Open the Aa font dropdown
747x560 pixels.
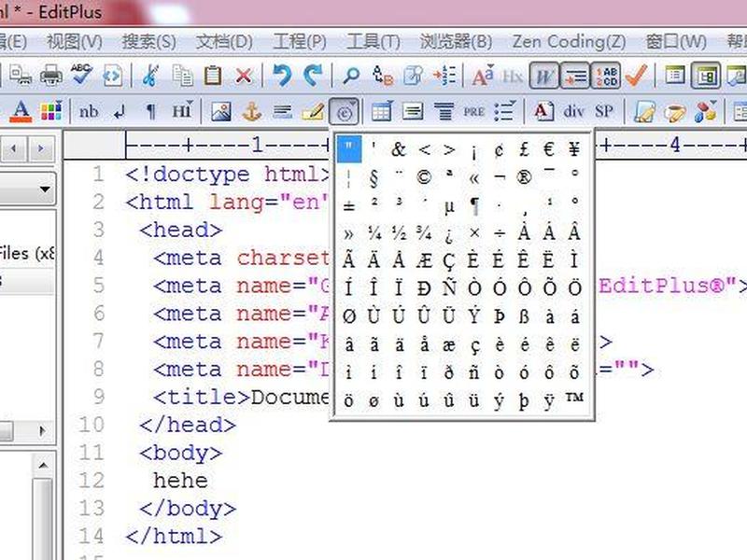(x=483, y=76)
